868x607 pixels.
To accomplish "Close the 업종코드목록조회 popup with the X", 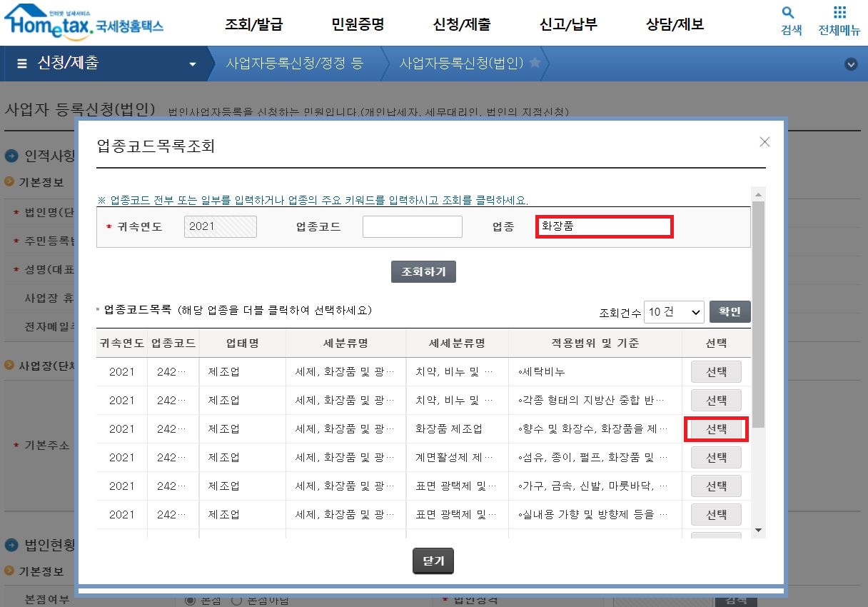I will click(x=764, y=141).
